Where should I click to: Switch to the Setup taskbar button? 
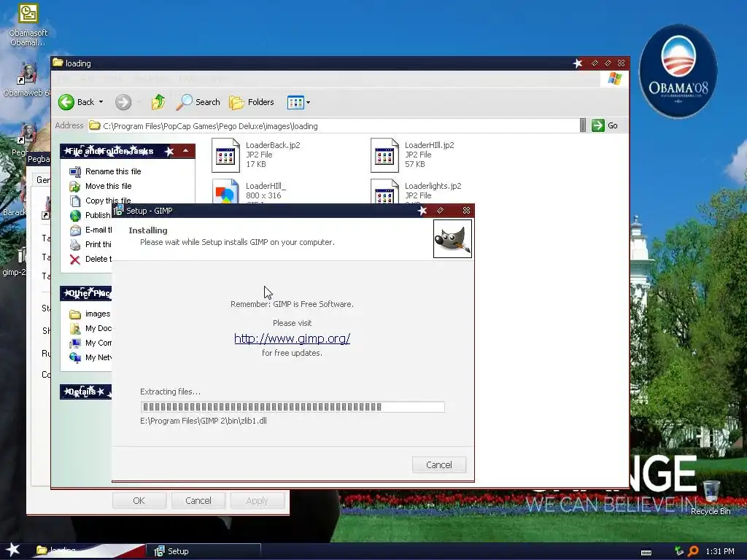[204, 551]
